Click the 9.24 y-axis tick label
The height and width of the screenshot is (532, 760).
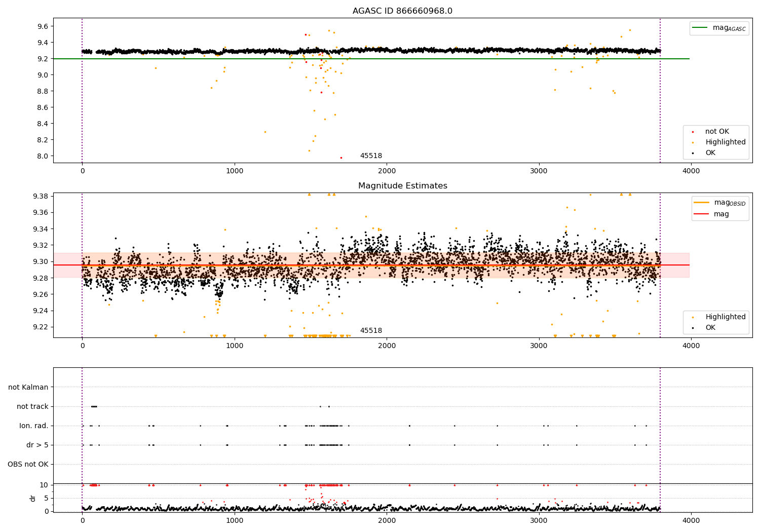[x=41, y=311]
